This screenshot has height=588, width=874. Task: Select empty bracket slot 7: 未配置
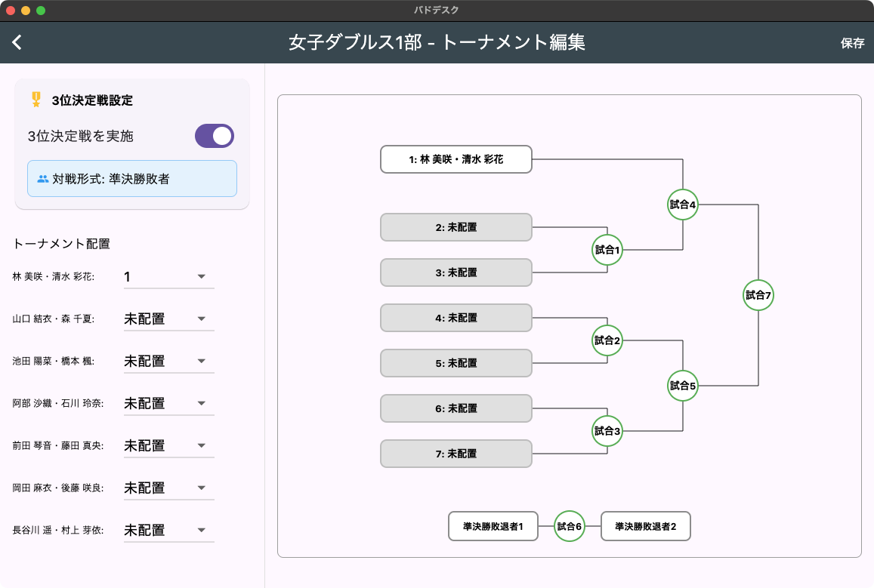456,454
